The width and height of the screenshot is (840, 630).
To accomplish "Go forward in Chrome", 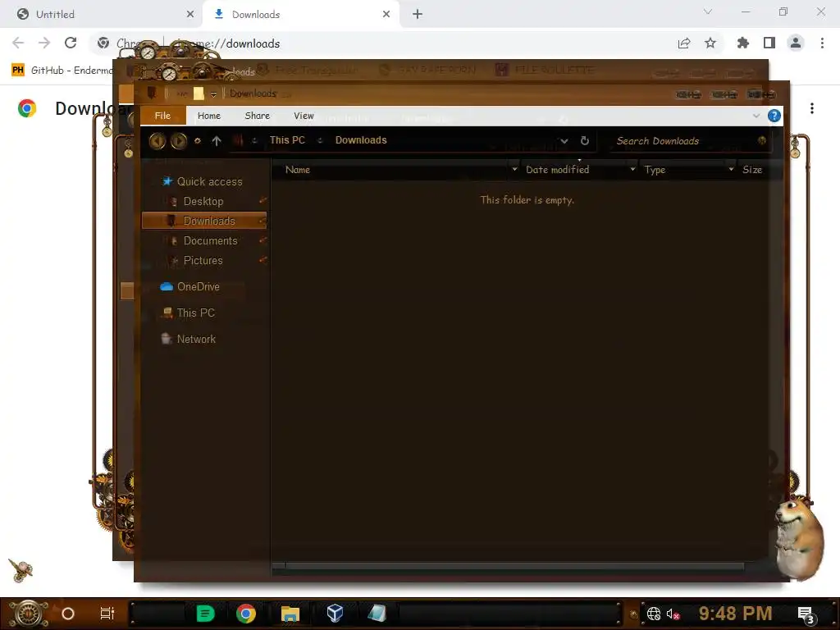I will tap(44, 43).
